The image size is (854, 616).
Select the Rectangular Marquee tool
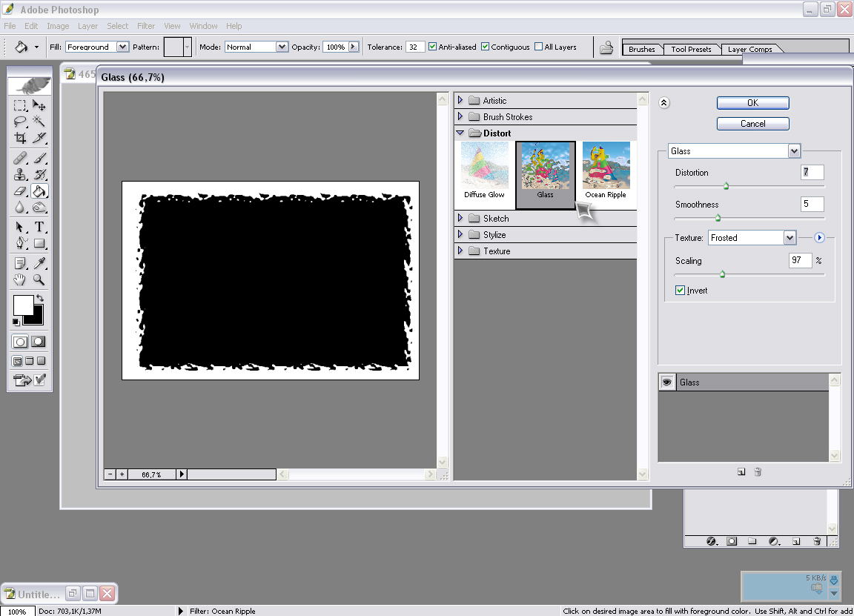[x=21, y=106]
